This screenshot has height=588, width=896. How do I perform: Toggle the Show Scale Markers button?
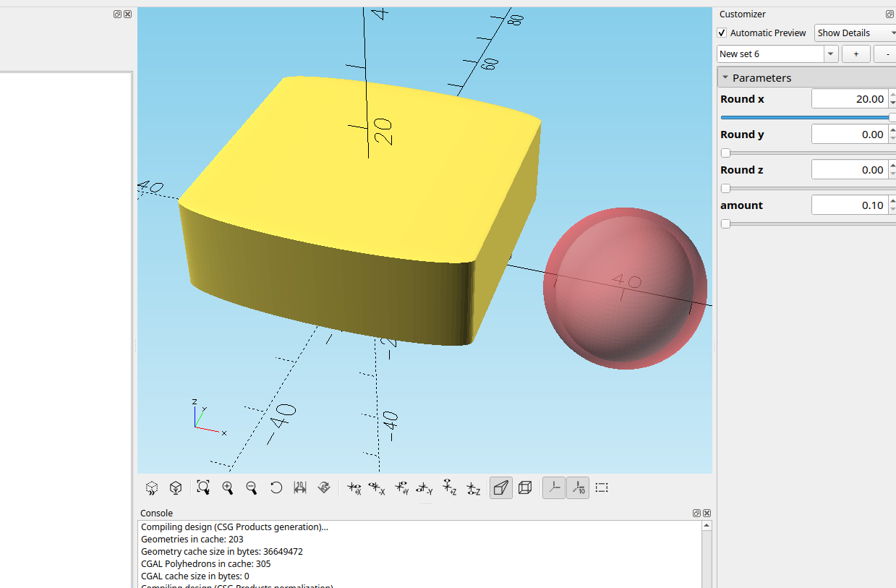(578, 488)
